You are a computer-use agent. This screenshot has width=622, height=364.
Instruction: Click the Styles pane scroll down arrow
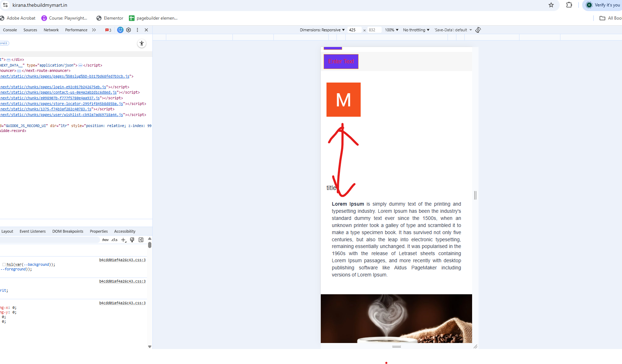coord(150,347)
